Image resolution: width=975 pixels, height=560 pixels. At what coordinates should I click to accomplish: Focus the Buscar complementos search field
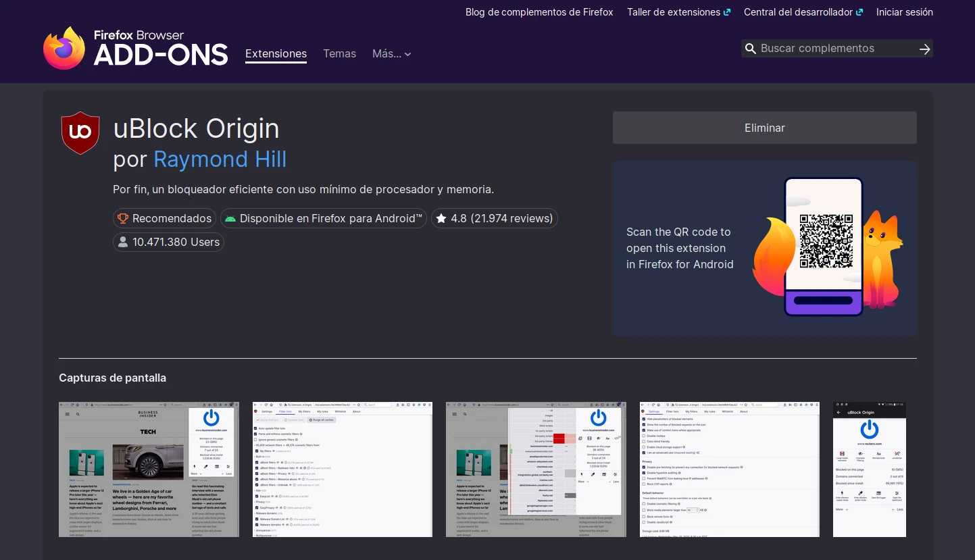(x=836, y=49)
